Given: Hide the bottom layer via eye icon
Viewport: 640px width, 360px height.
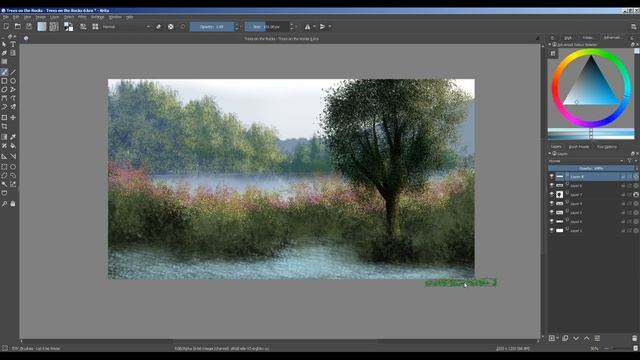Looking at the screenshot, I should pos(551,230).
